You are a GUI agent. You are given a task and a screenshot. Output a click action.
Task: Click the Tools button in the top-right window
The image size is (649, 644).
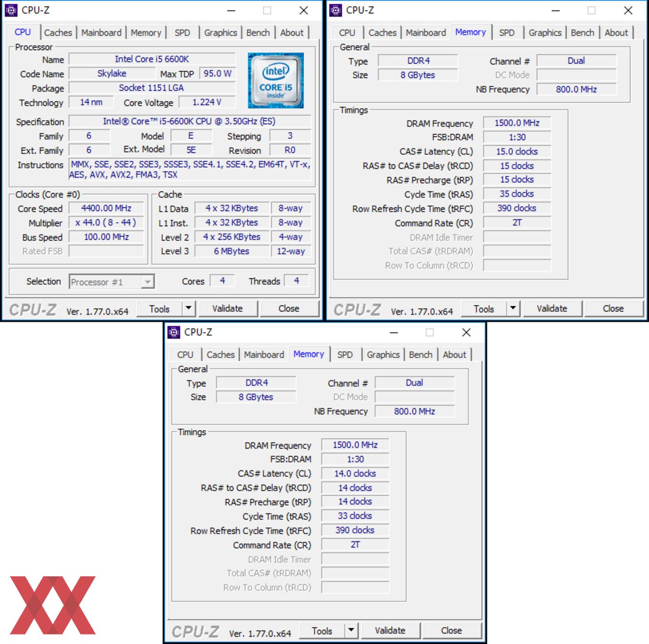coord(484,309)
